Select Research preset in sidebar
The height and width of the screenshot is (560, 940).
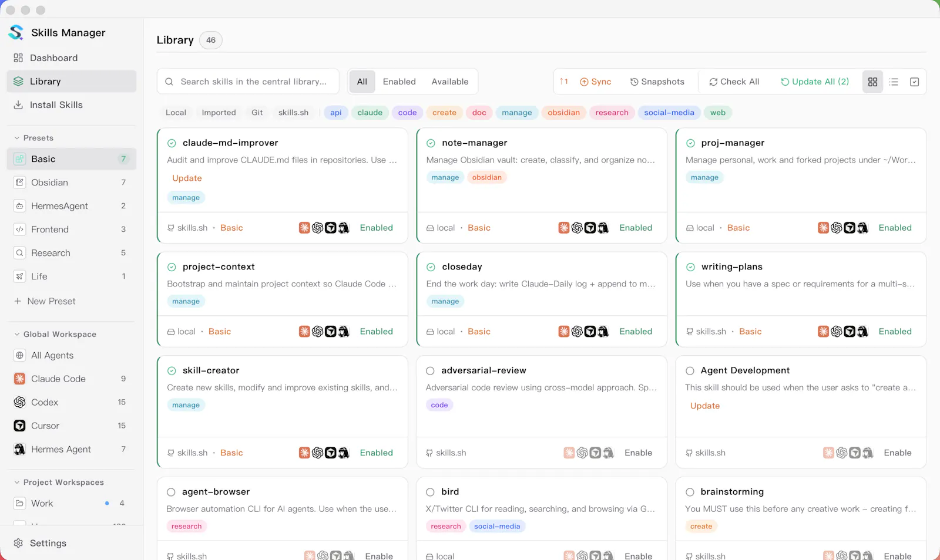coord(71,253)
